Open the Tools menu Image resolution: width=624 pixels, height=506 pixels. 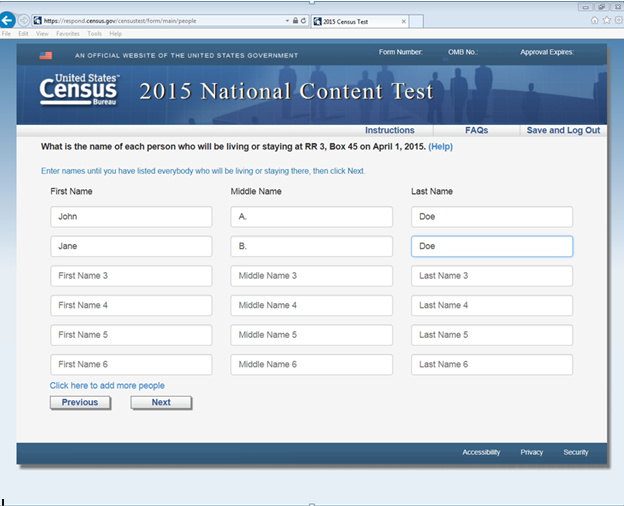(x=95, y=33)
